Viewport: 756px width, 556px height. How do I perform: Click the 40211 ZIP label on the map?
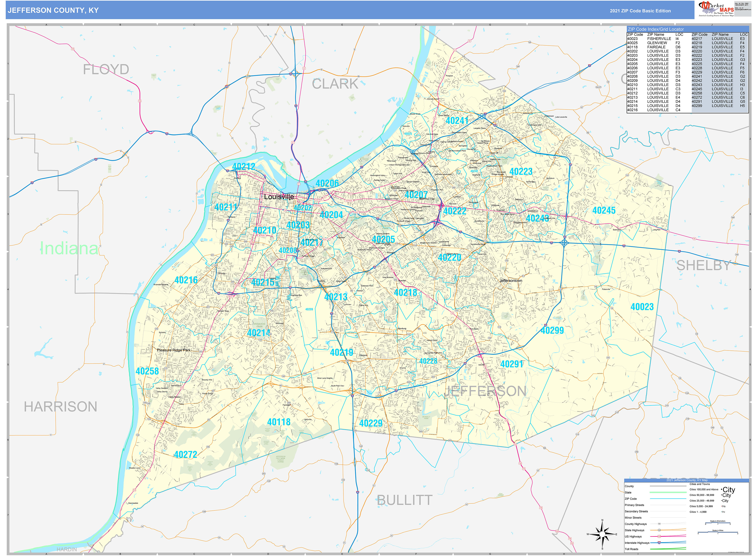[226, 207]
